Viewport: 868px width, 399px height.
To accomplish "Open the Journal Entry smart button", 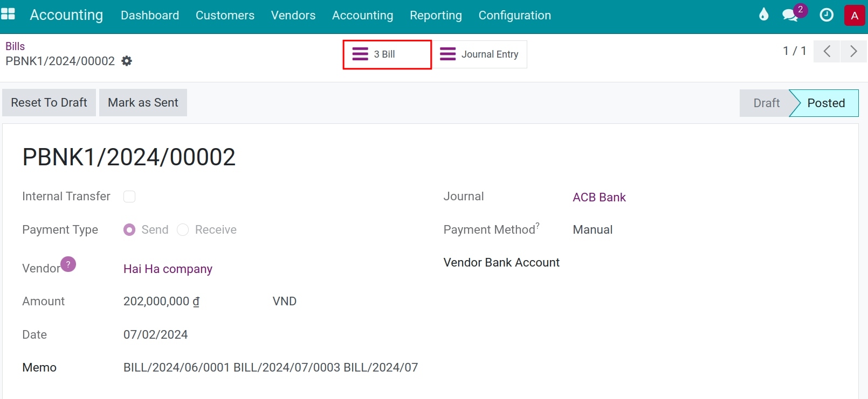I will click(479, 54).
